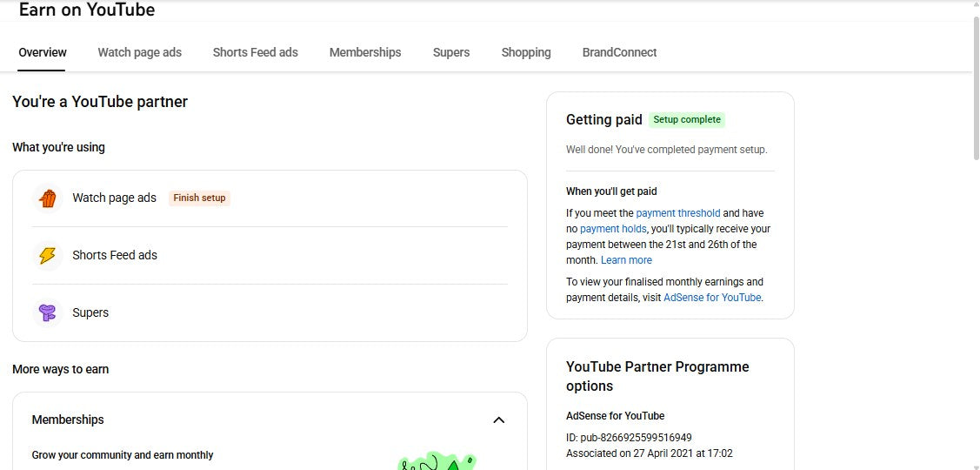Image resolution: width=980 pixels, height=470 pixels.
Task: Open the Shopping tab
Action: point(526,52)
